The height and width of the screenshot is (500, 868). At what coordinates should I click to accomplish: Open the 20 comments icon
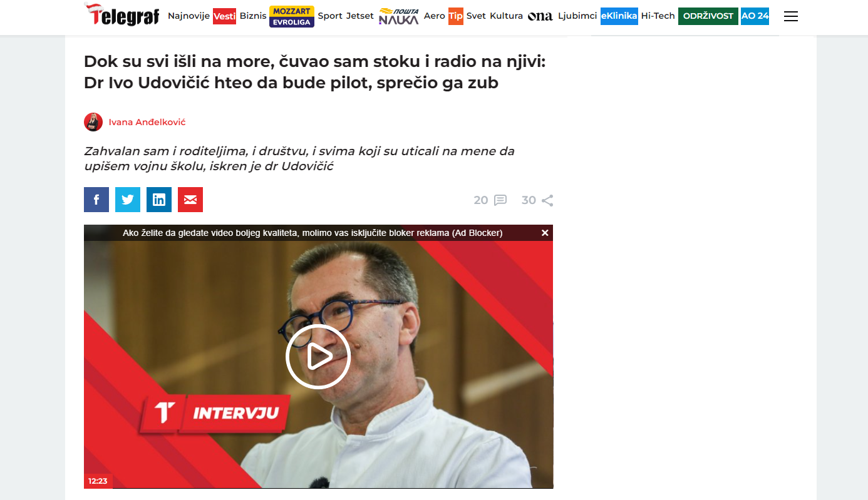click(490, 200)
